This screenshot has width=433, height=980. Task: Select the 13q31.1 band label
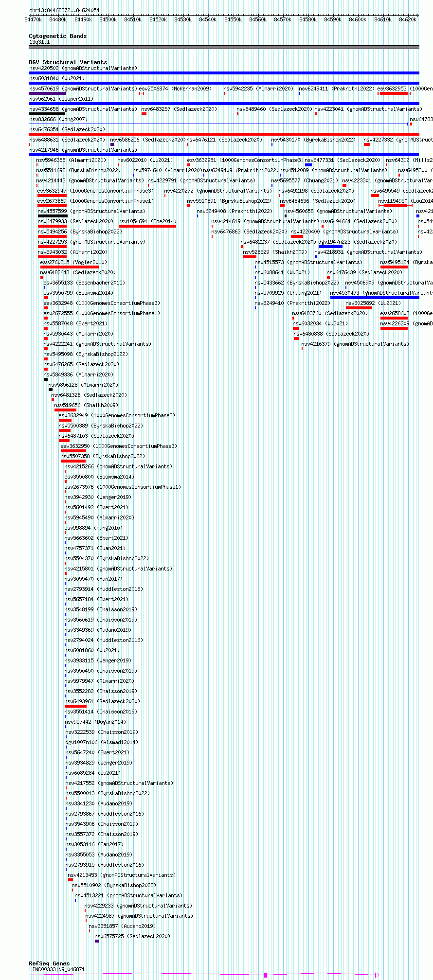[x=39, y=42]
